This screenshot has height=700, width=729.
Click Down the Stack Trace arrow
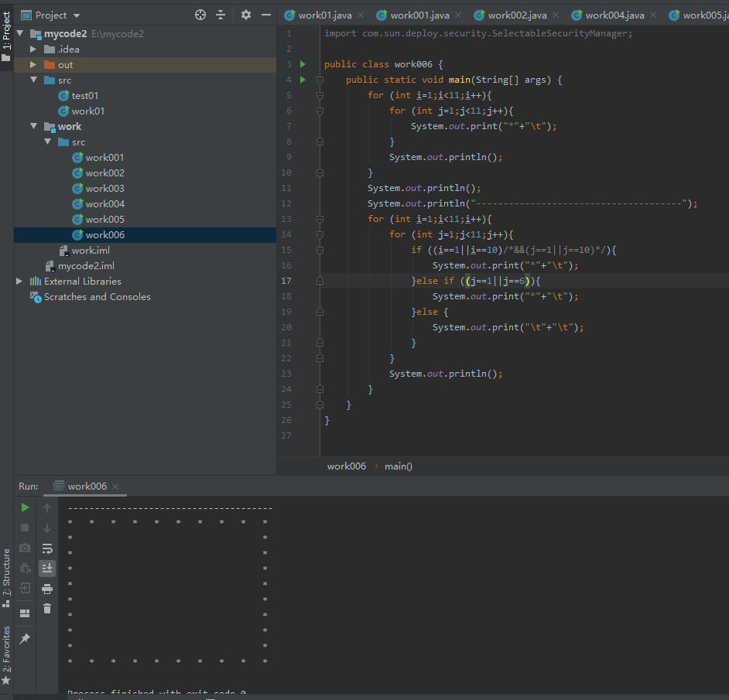point(47,528)
